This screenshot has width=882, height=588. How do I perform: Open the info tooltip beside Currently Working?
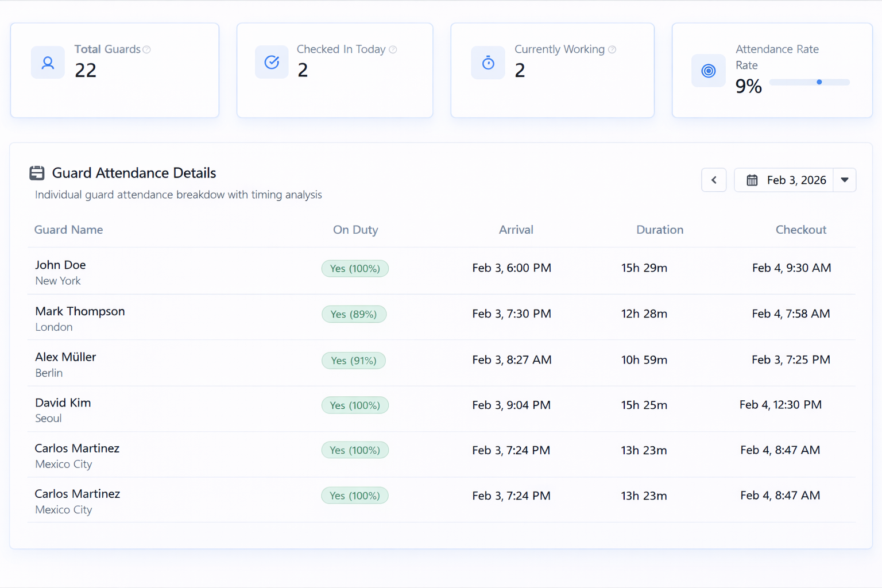tap(612, 50)
